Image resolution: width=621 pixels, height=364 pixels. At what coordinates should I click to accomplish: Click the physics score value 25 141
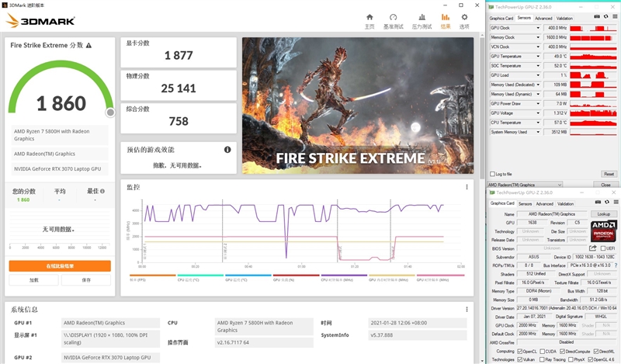179,88
